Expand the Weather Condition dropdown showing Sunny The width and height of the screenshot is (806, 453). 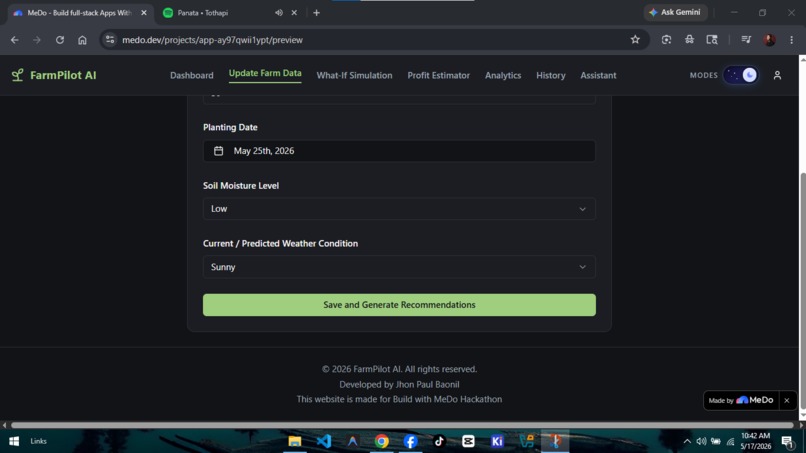coord(399,267)
